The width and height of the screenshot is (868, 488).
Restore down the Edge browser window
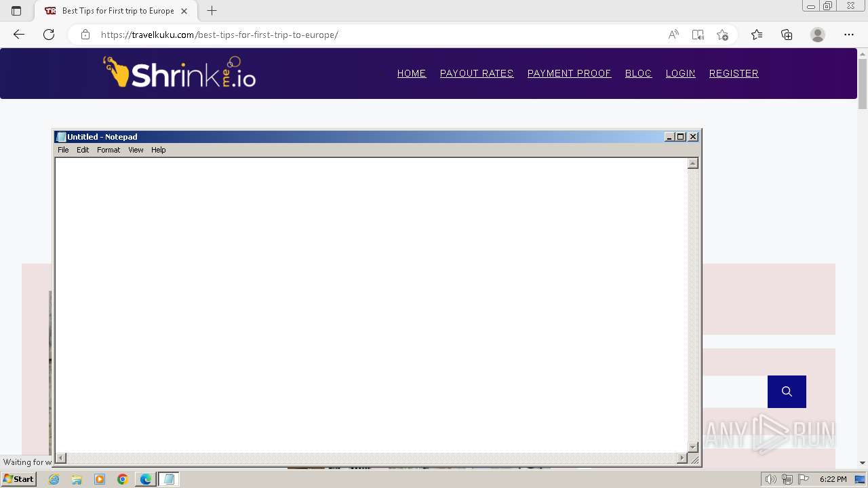(828, 6)
